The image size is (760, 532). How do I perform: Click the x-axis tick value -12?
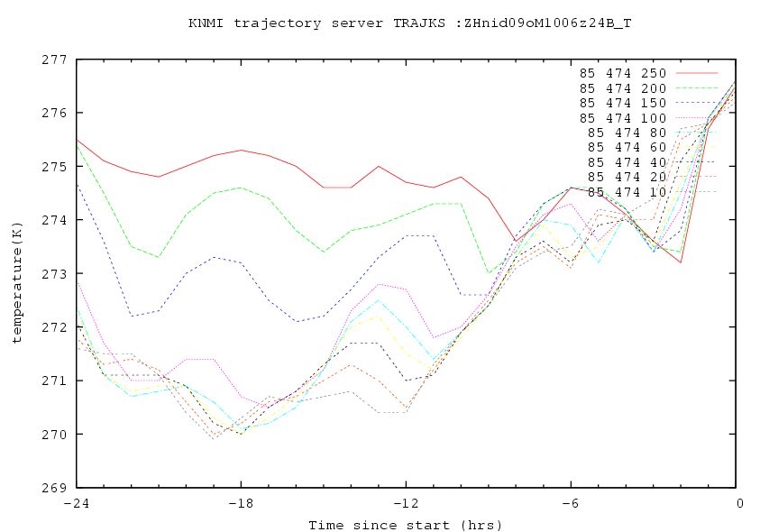click(x=407, y=503)
